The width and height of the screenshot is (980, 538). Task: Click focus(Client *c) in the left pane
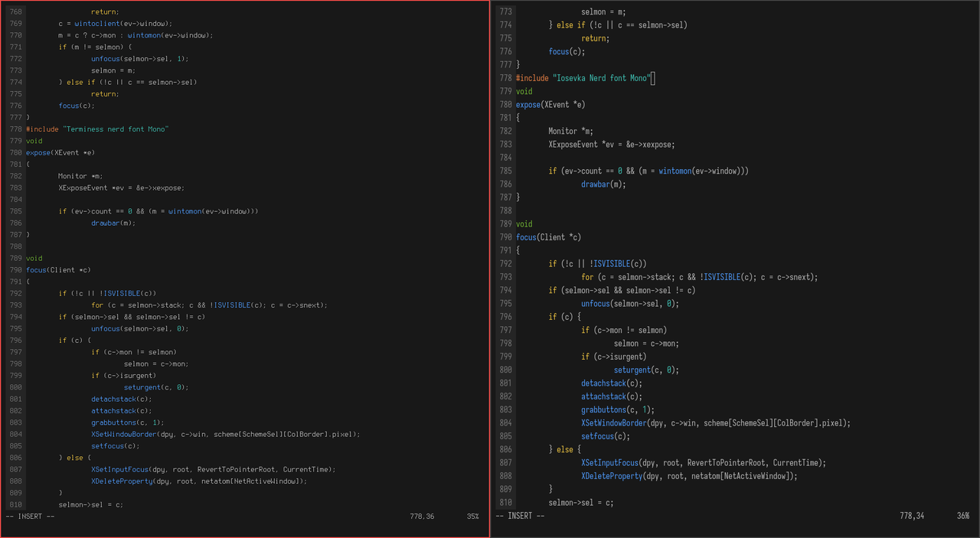click(58, 270)
